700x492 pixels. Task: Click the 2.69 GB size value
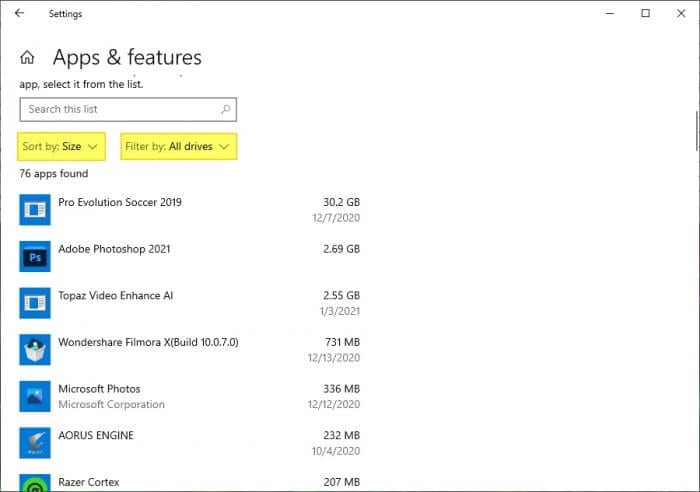[x=342, y=249]
